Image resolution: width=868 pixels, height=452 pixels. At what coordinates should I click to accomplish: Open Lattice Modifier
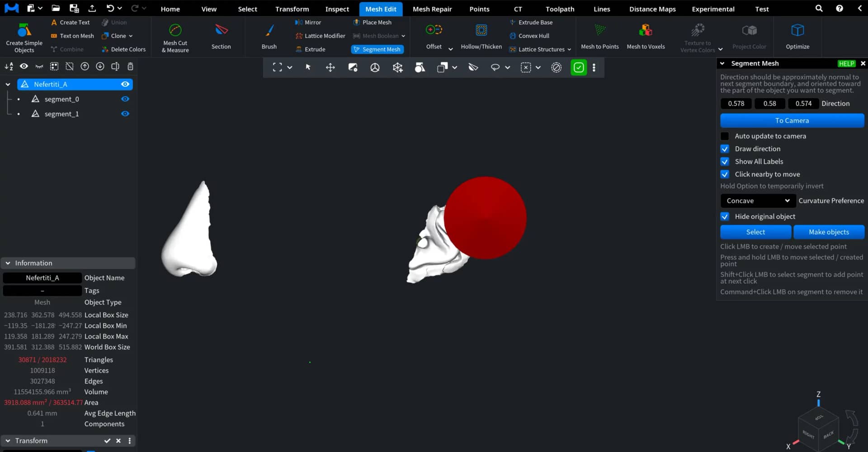(320, 36)
